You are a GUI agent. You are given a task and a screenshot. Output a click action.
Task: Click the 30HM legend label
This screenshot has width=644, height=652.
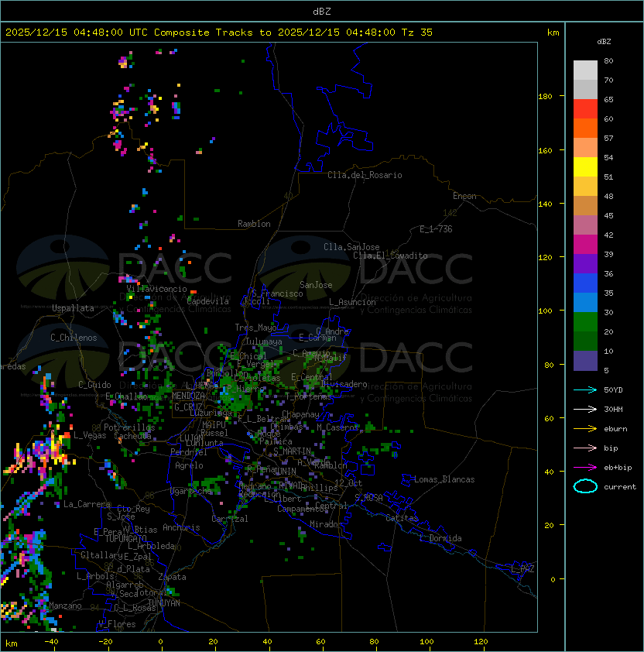pyautogui.click(x=613, y=410)
